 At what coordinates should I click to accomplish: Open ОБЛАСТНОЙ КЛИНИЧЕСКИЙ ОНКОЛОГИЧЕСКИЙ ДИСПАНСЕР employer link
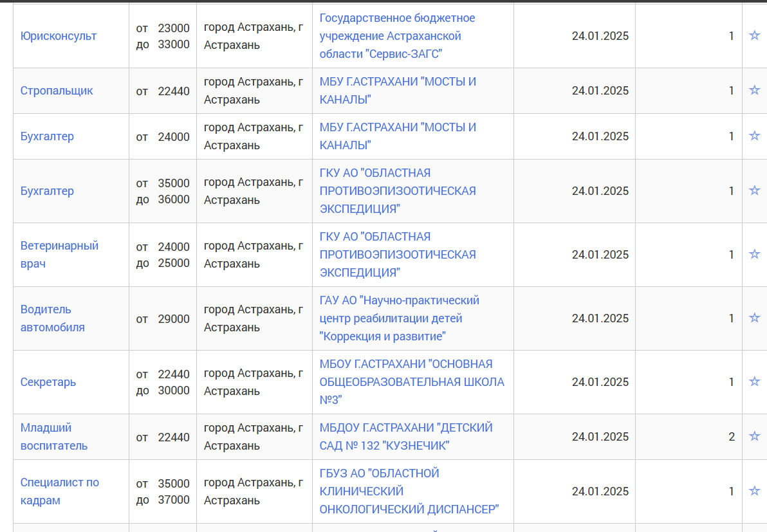[409, 491]
